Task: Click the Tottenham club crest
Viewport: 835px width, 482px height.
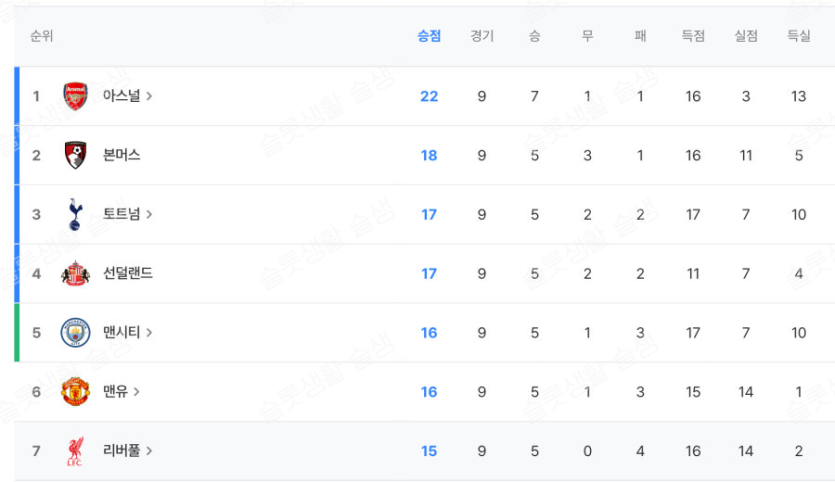Action: pos(75,214)
